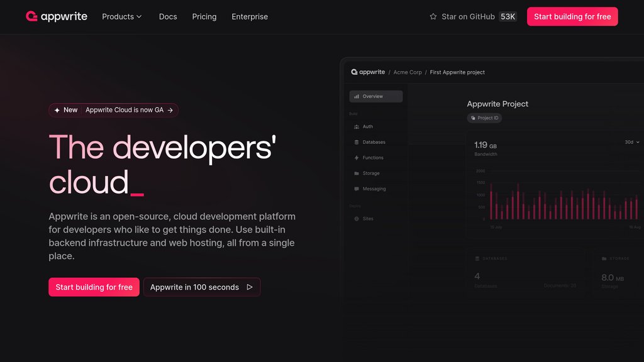Select the Overview sidebar entry

pyautogui.click(x=375, y=96)
